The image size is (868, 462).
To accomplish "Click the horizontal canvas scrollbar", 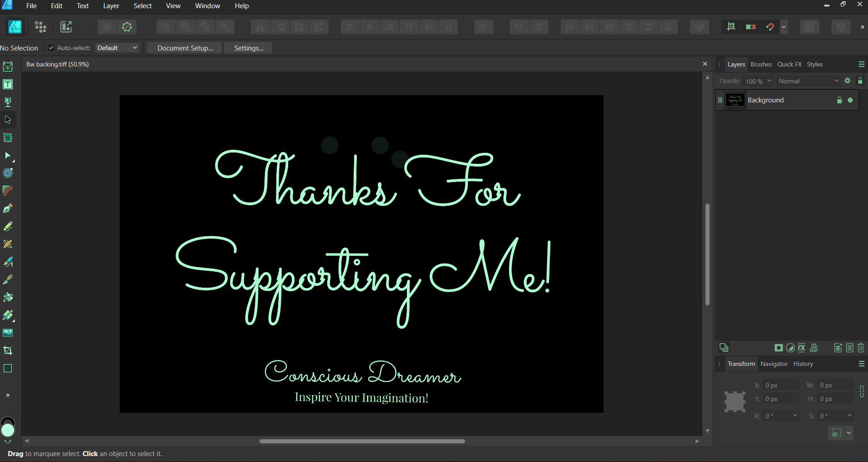I will pyautogui.click(x=362, y=441).
